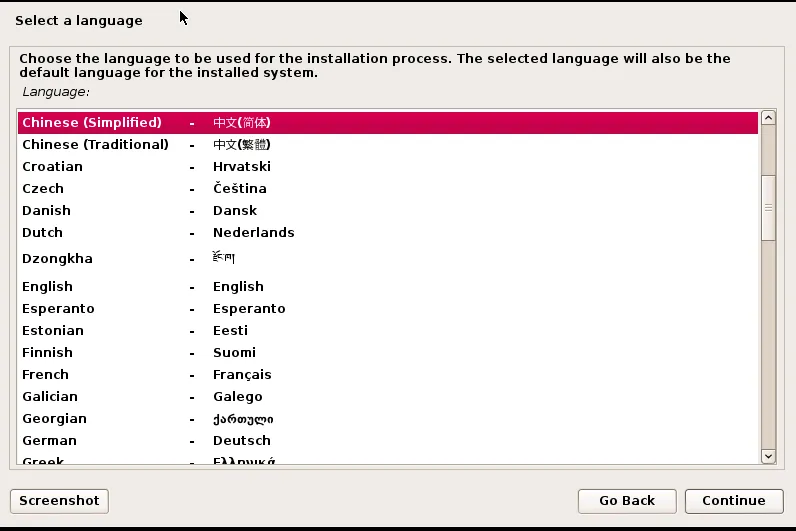
Task: Choose Dzongkha language option
Action: click(58, 259)
